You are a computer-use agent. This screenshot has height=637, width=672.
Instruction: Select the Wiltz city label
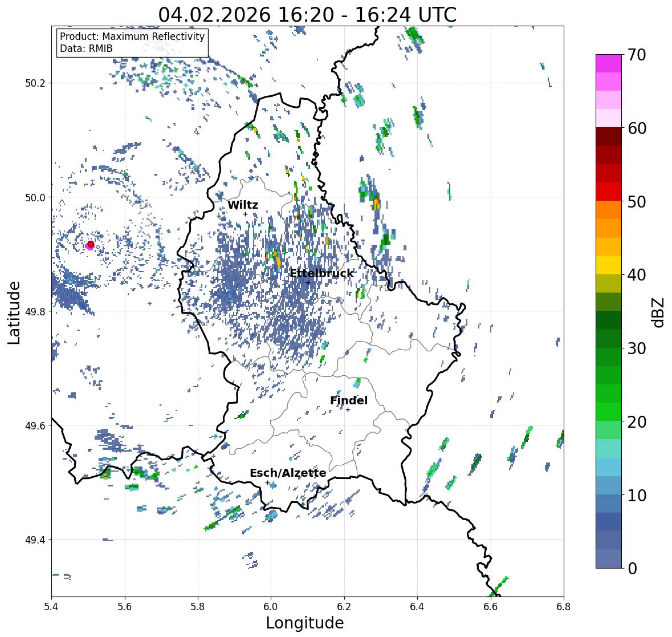click(x=243, y=205)
